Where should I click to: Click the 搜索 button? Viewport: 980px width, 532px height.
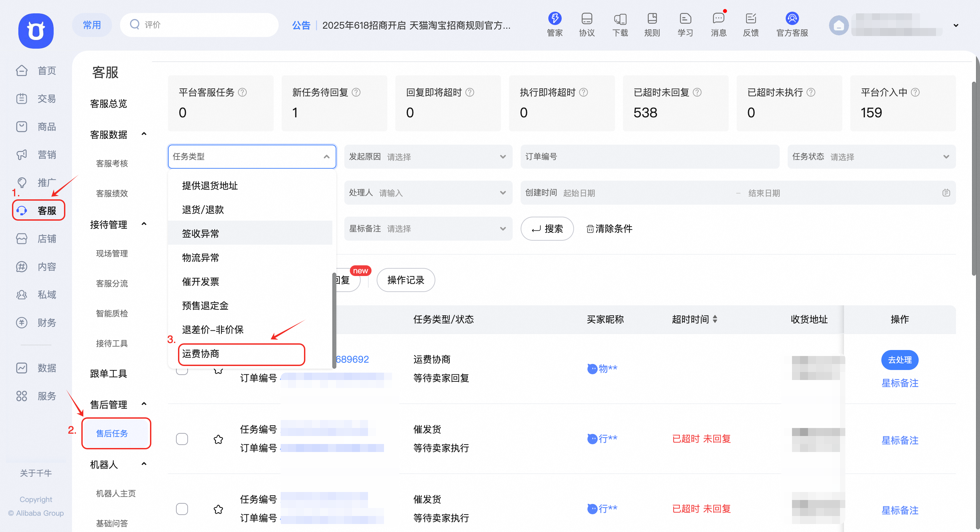pyautogui.click(x=547, y=228)
